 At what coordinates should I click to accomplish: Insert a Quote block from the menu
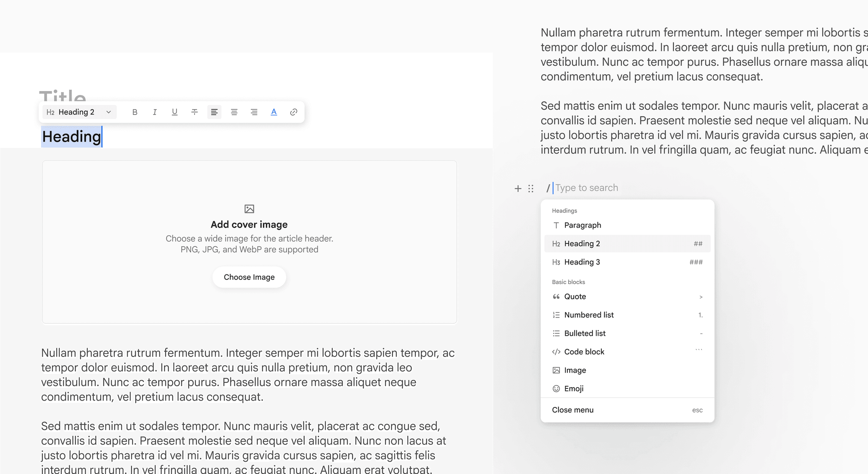pyautogui.click(x=627, y=297)
